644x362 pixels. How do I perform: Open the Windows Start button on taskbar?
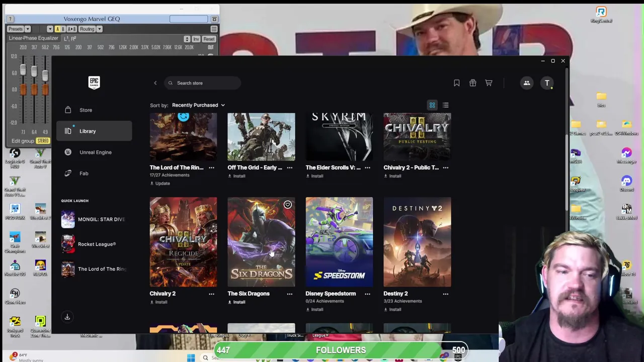tap(191, 357)
